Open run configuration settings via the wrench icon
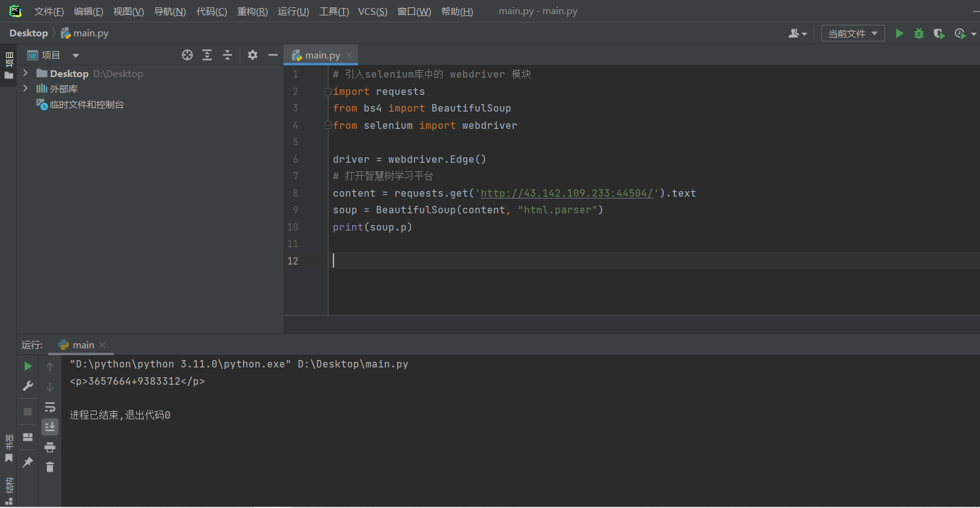This screenshot has height=508, width=980. coord(28,386)
